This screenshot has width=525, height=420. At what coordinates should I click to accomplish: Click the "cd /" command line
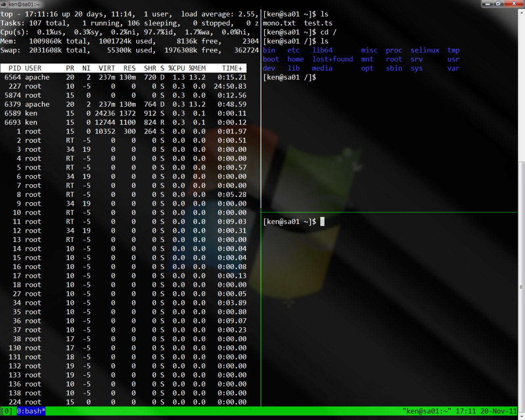[x=300, y=32]
